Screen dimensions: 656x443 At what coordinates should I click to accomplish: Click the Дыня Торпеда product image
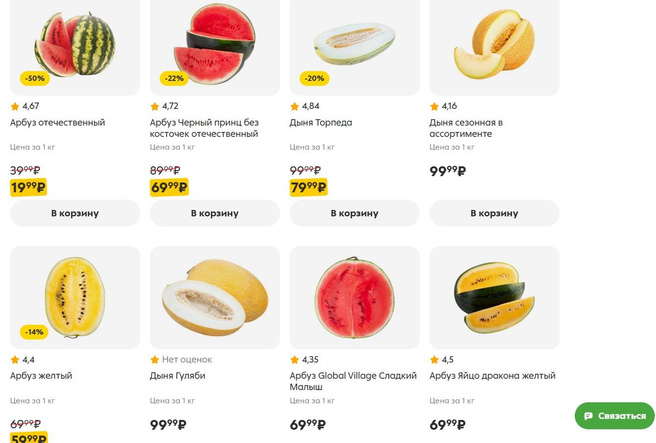point(355,43)
